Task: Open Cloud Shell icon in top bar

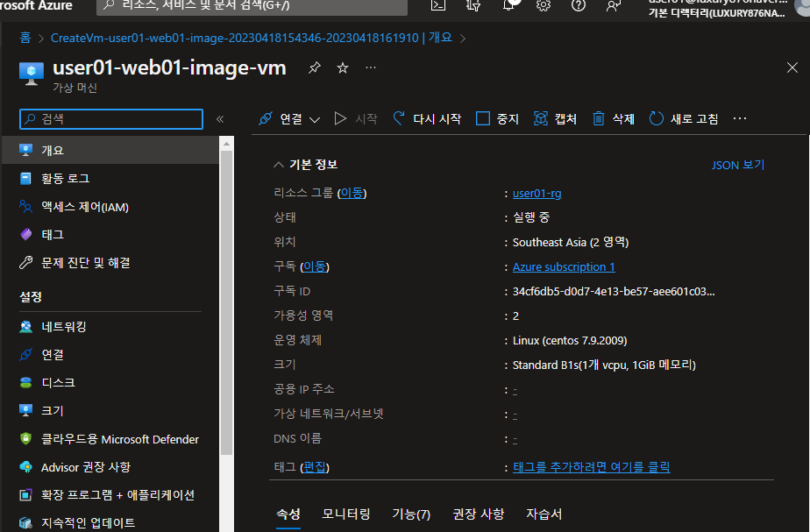Action: coord(438,5)
